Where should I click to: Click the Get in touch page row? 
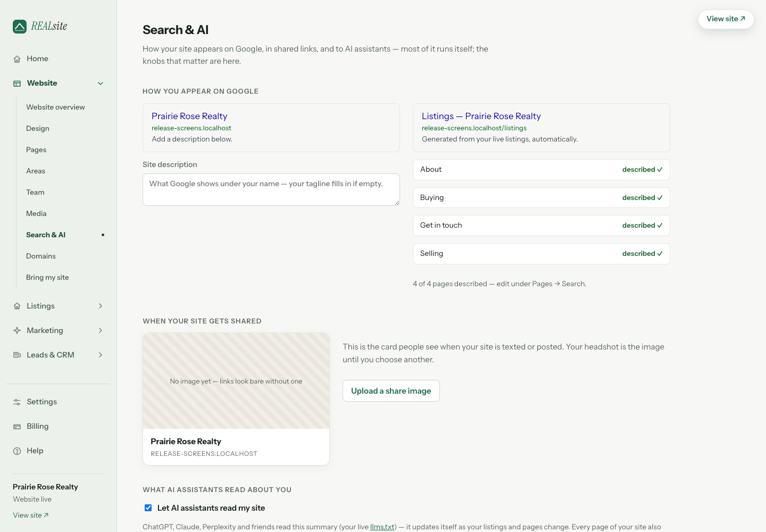point(542,226)
